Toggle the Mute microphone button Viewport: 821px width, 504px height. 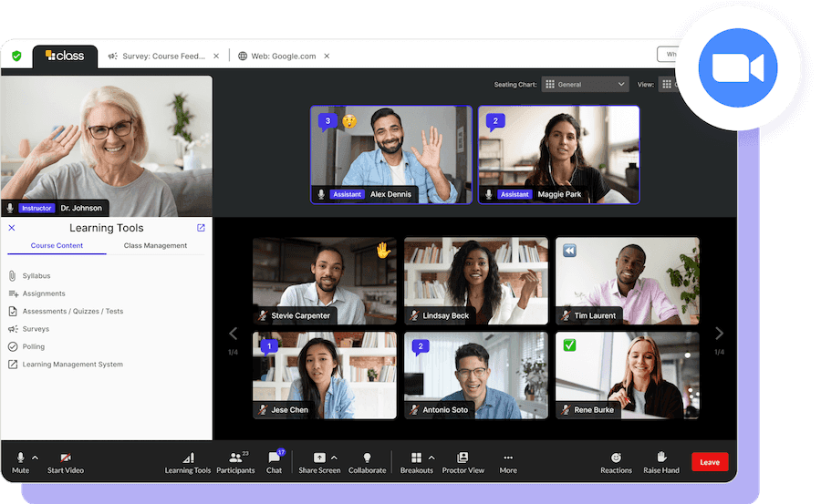pos(20,462)
